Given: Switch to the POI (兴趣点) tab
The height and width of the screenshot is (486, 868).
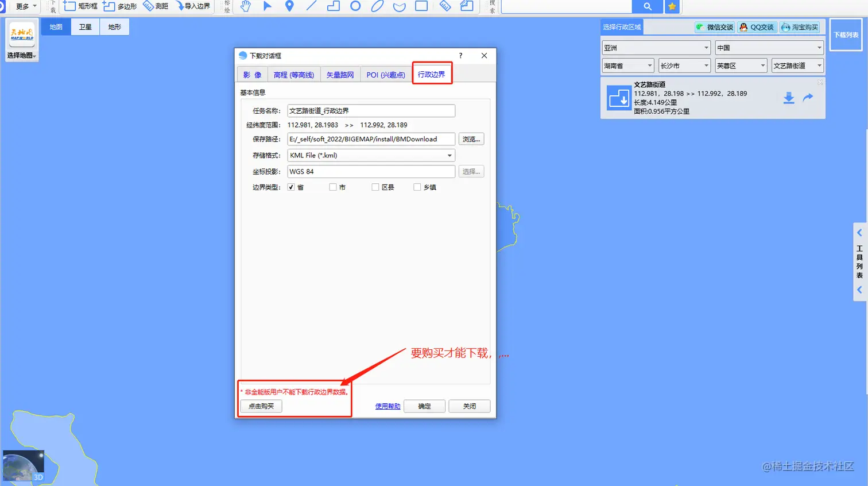Looking at the screenshot, I should [386, 75].
